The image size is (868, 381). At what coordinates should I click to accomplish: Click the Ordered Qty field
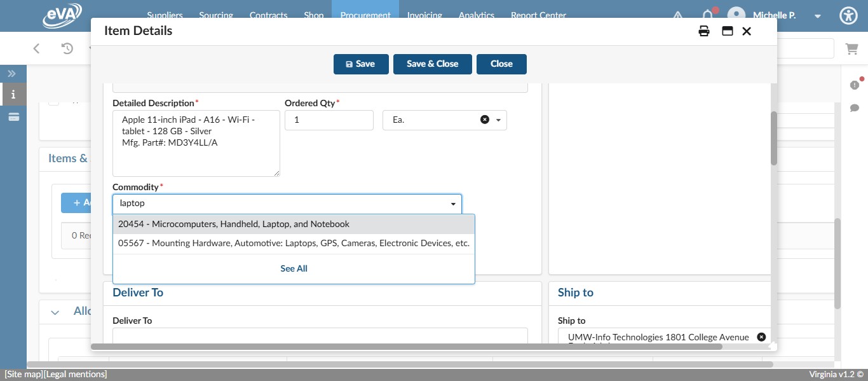[x=329, y=120]
